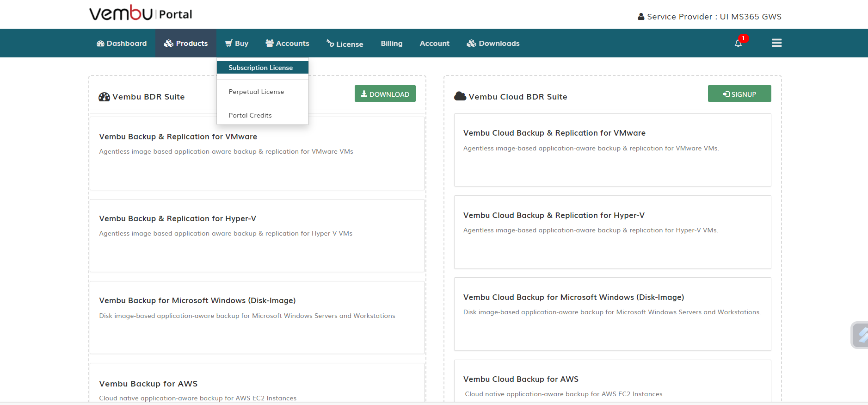Viewport: 868px width, 405px height.
Task: Select Subscription License from Buy dropdown
Action: 263,68
